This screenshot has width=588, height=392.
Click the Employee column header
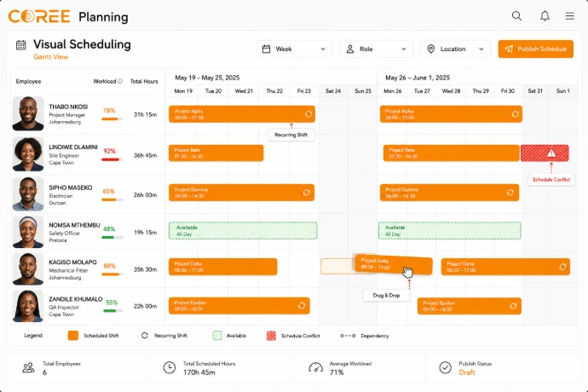click(x=28, y=82)
